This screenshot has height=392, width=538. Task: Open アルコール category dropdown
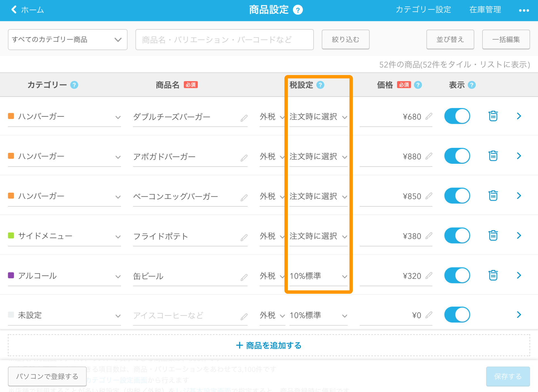click(64, 276)
